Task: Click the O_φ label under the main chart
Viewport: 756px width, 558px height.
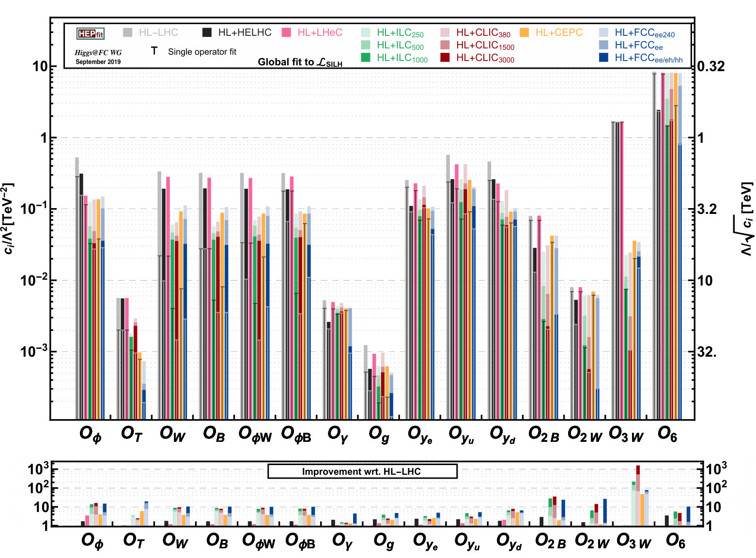Action: (91, 434)
